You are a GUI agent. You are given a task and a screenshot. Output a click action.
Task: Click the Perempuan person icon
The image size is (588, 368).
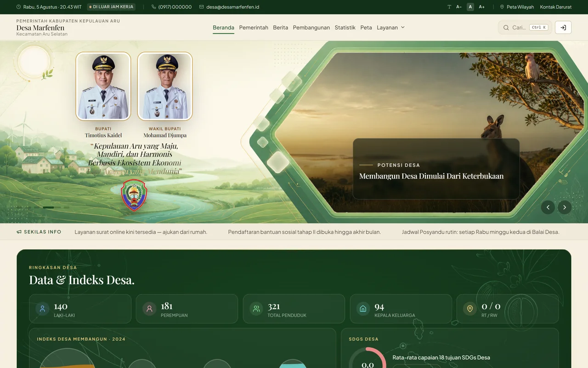pos(149,309)
